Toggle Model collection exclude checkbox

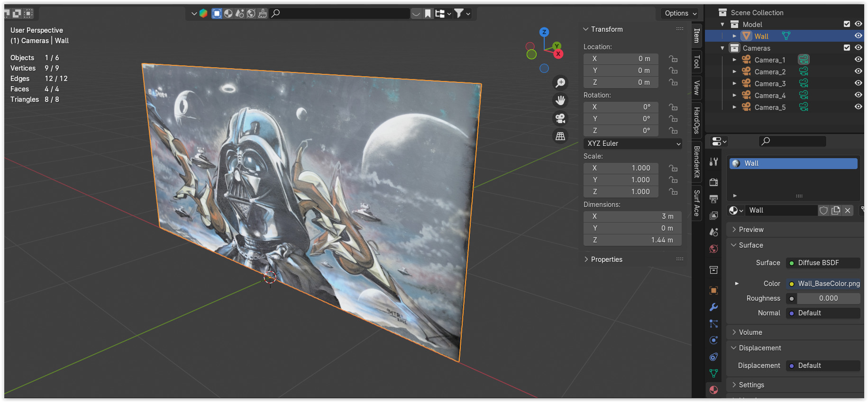847,24
